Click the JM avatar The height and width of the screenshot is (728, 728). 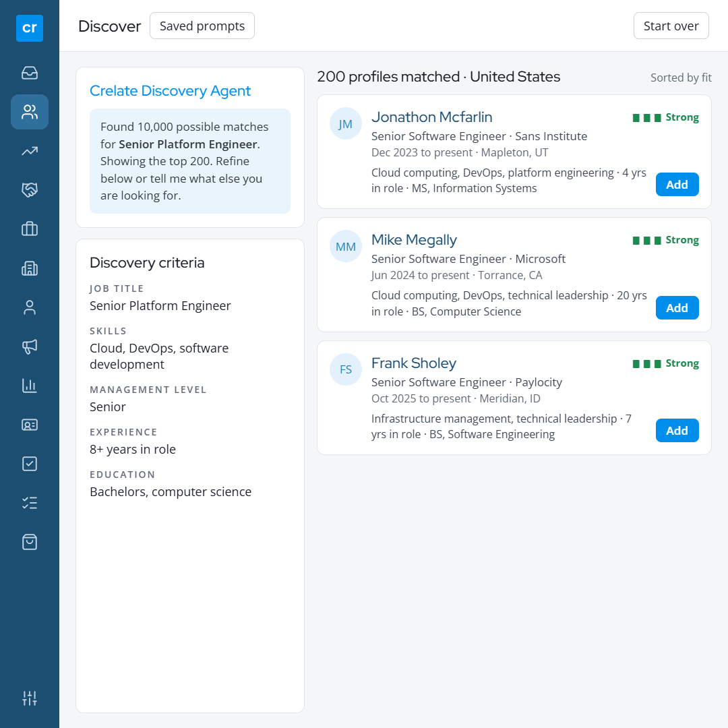[x=345, y=124]
